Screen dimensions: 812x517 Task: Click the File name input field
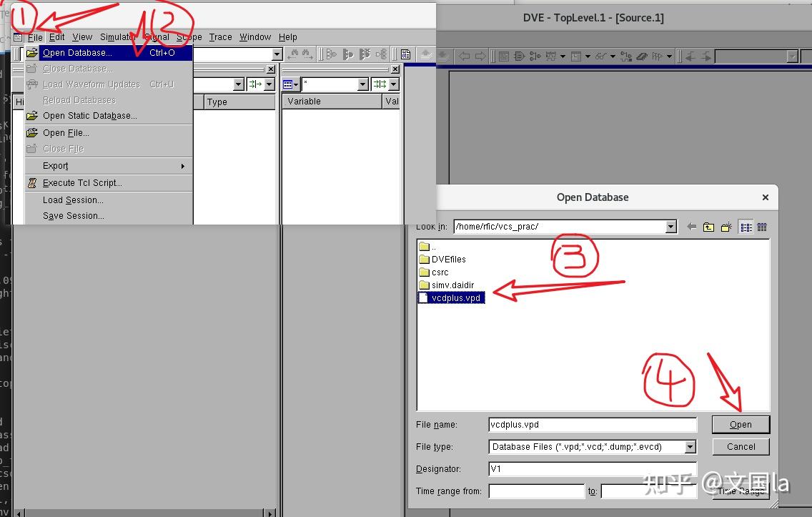coord(593,425)
